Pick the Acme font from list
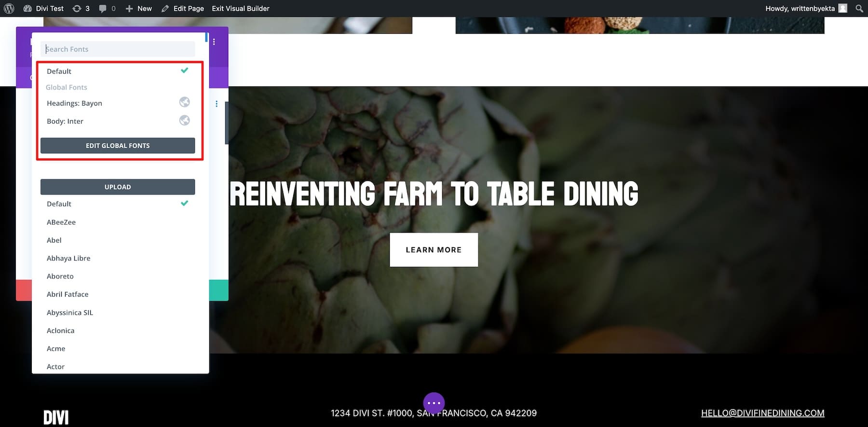This screenshot has width=868, height=427. pos(56,348)
